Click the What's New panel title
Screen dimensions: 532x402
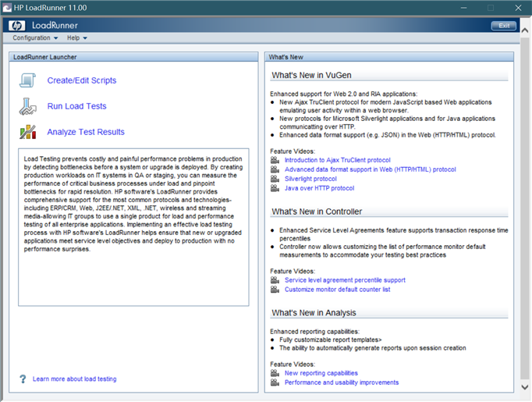[x=286, y=57]
